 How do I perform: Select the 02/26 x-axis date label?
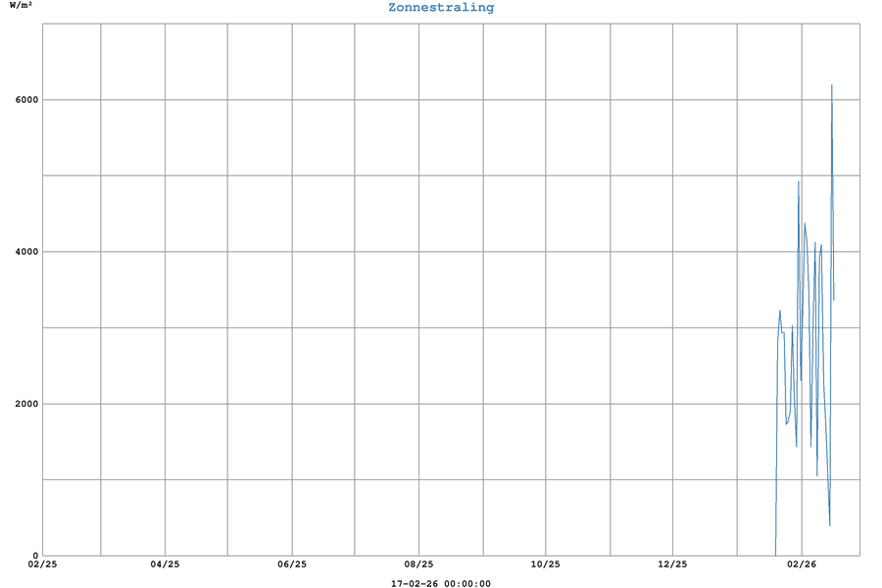[801, 564]
